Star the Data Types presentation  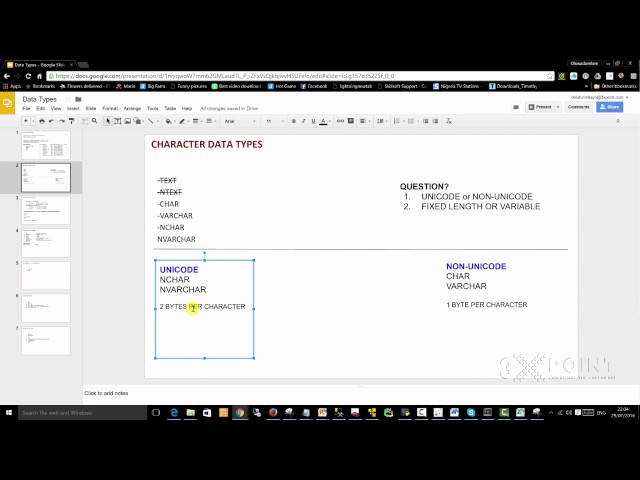(68, 99)
